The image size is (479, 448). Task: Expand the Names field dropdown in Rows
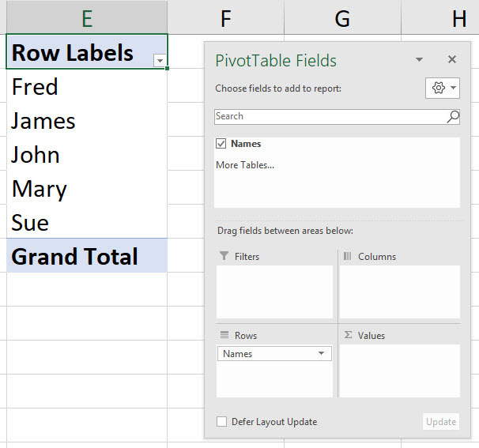(x=322, y=354)
